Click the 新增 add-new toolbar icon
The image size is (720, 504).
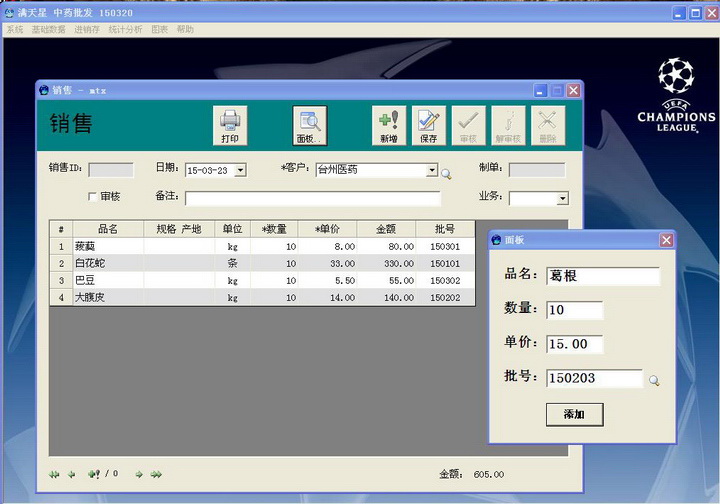pos(389,126)
